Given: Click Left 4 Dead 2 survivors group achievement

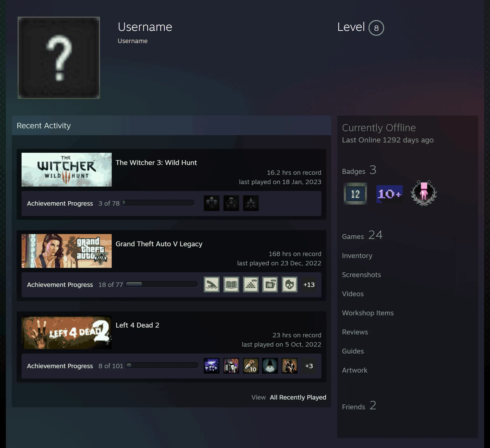Looking at the screenshot, I should pos(290,366).
